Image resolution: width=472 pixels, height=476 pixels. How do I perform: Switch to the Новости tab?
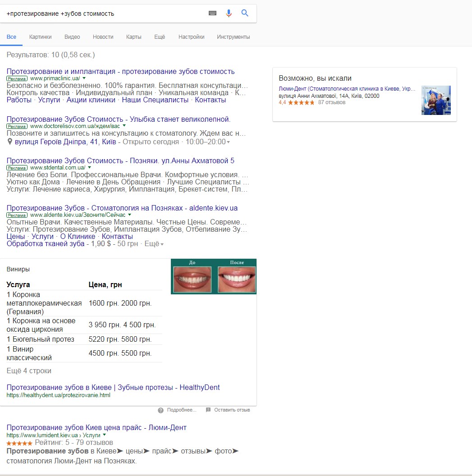(x=103, y=37)
